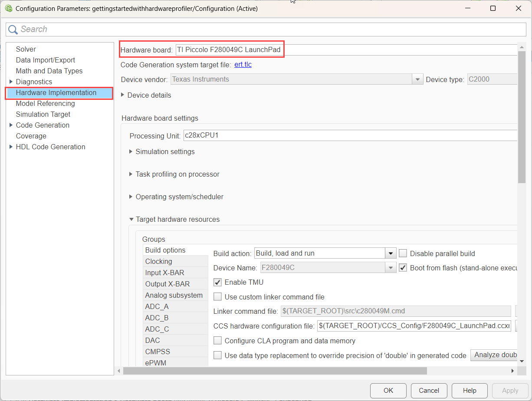Screen dimensions: 532x401
Task: Expand the Device details section
Action: click(123, 95)
